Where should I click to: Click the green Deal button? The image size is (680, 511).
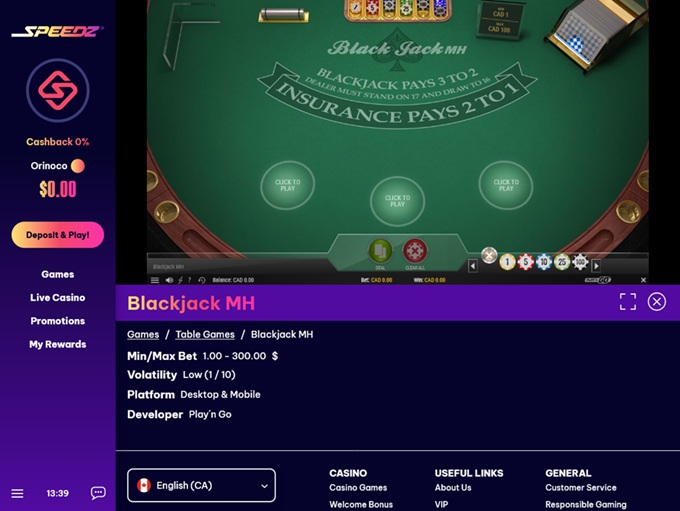click(x=380, y=251)
